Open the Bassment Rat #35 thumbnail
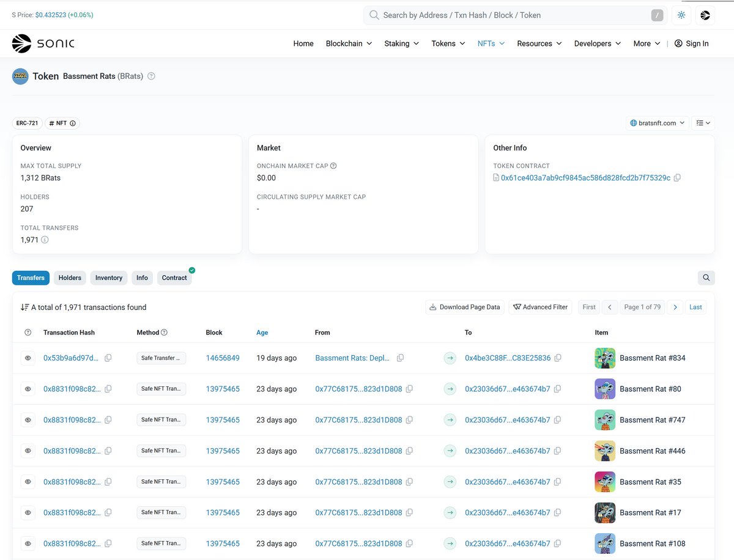Screen dimensions: 734x560 [604, 482]
